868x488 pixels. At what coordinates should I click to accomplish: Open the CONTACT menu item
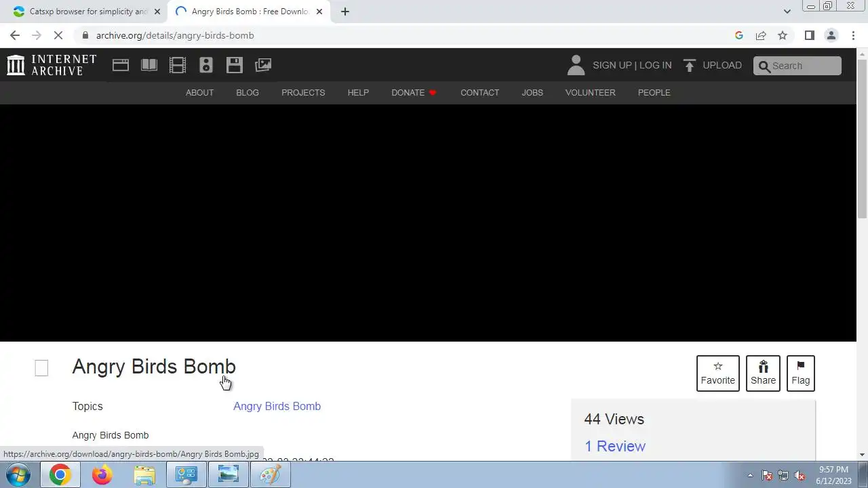479,92
